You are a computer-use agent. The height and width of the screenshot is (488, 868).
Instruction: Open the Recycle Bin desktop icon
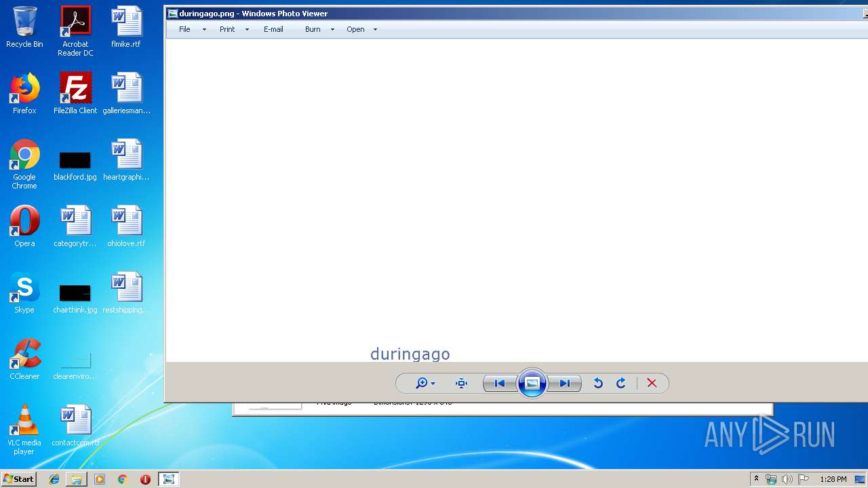pos(24,27)
